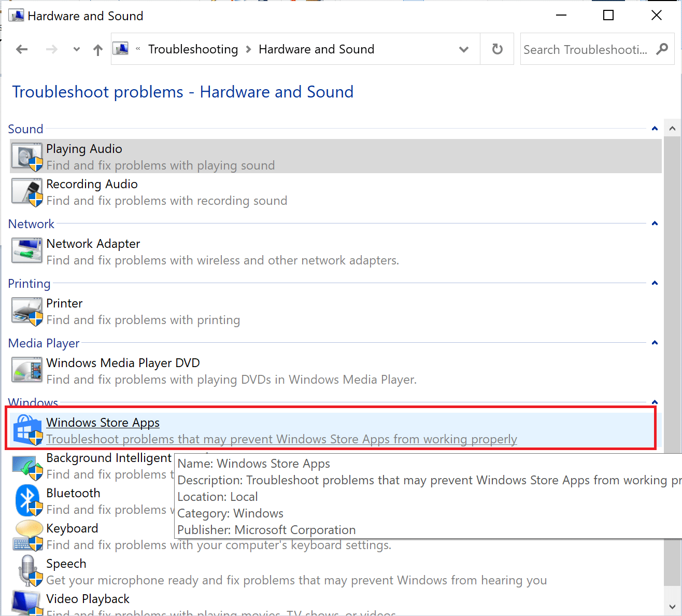
Task: Open the Printer troubleshooter icon
Action: point(26,311)
